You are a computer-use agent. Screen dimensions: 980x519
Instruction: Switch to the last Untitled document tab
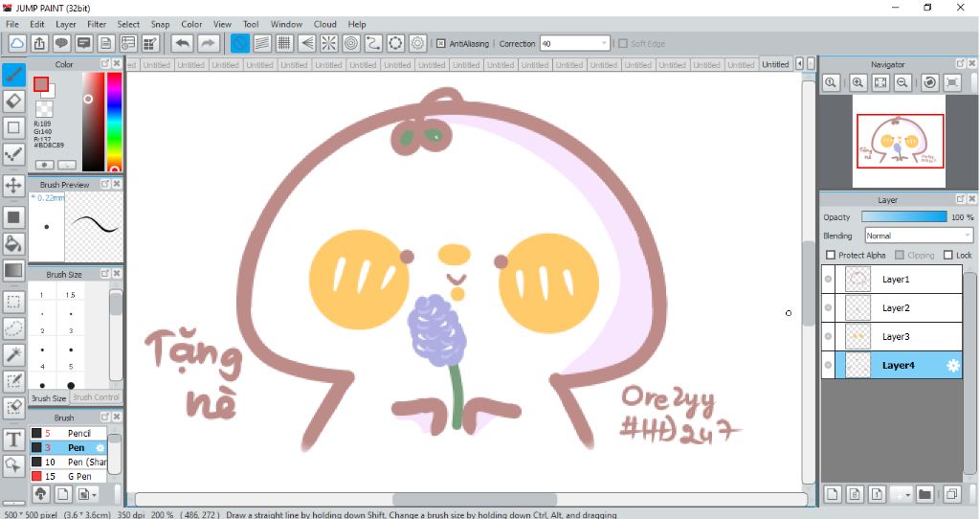click(x=775, y=64)
